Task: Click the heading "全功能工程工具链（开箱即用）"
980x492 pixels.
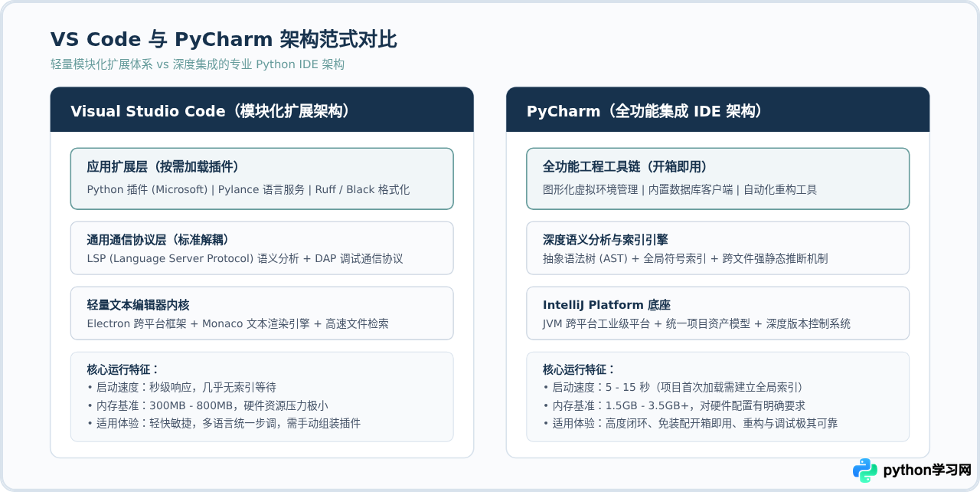Action: pyautogui.click(x=625, y=167)
